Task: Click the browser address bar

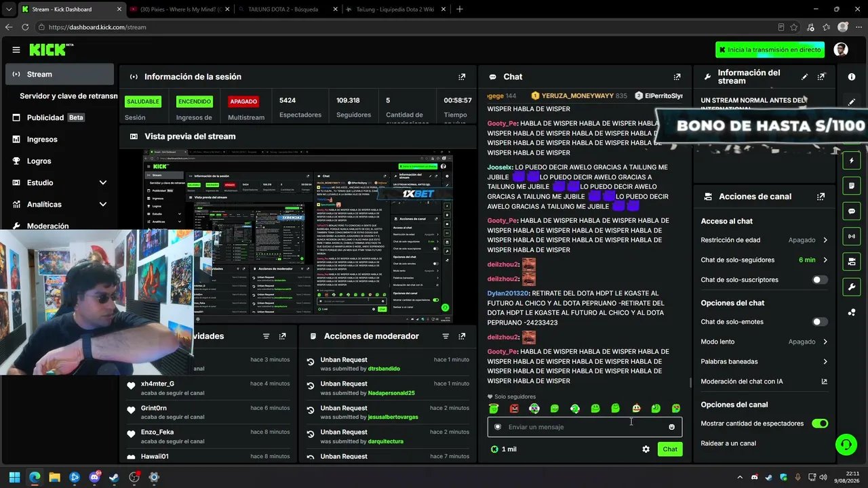Action: click(407, 27)
